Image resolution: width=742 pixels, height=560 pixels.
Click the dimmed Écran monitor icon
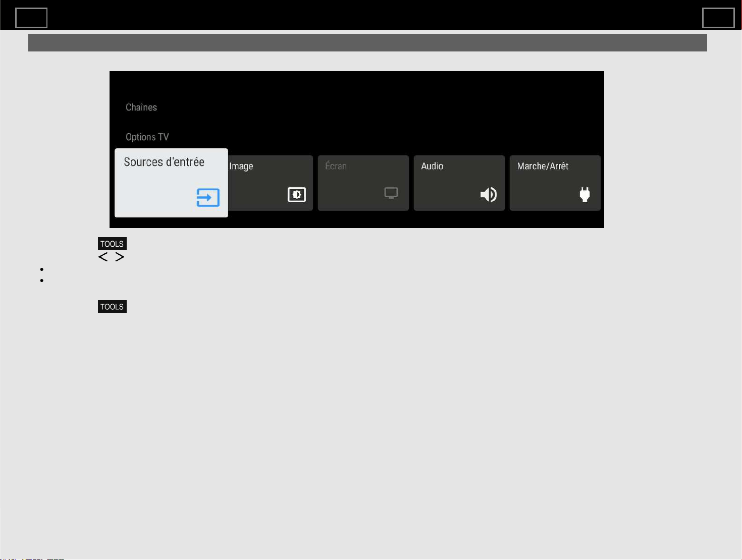[391, 193]
